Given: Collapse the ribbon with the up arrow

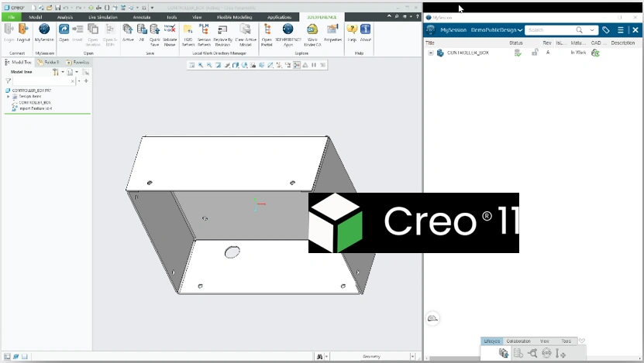Looking at the screenshot, I should (x=389, y=16).
